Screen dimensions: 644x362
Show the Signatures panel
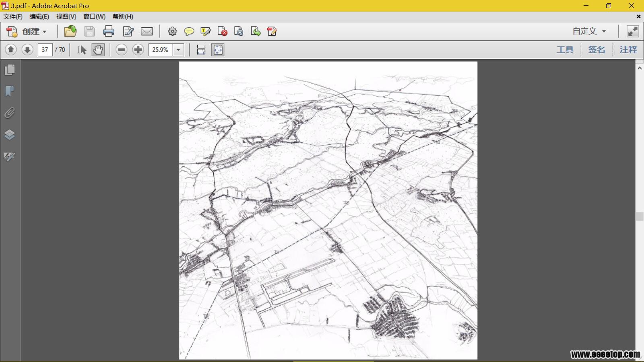coord(10,156)
